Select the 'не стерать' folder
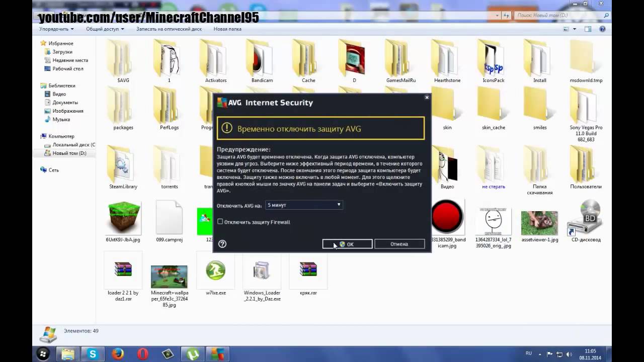Image resolution: width=644 pixels, height=362 pixels. point(494,167)
